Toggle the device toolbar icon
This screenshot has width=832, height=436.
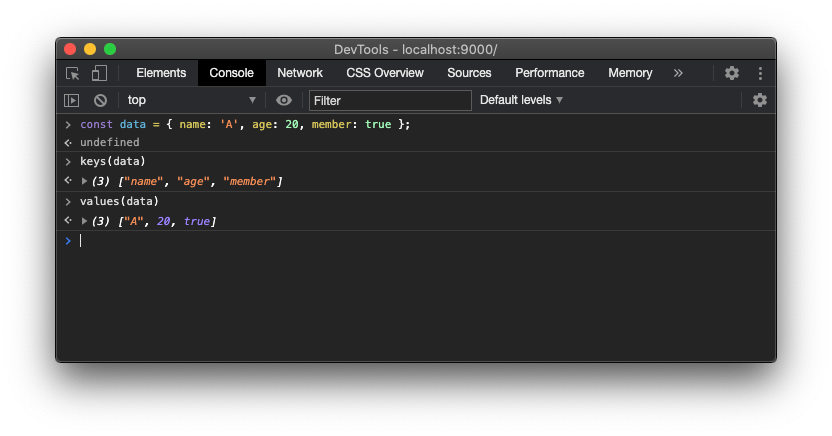coord(99,73)
